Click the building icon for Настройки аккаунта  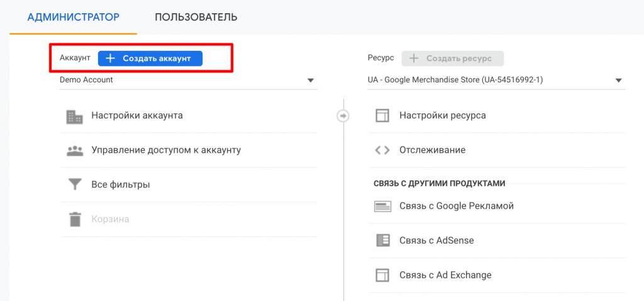tap(74, 116)
